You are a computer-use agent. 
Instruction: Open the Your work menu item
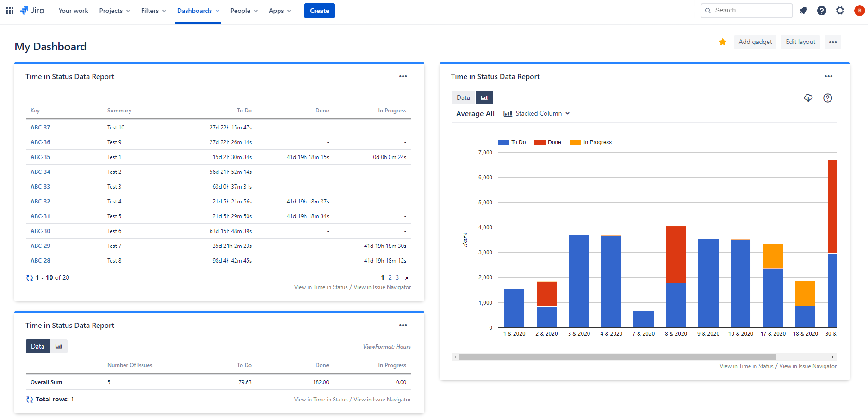73,11
